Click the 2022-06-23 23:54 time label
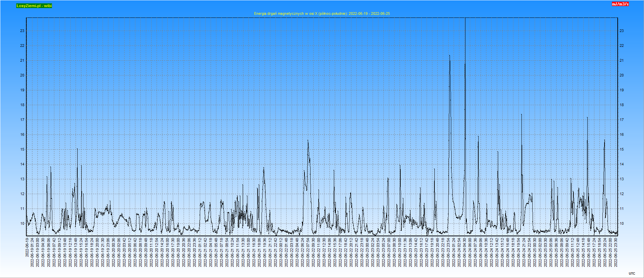The image size is (644, 278). (x=449, y=252)
